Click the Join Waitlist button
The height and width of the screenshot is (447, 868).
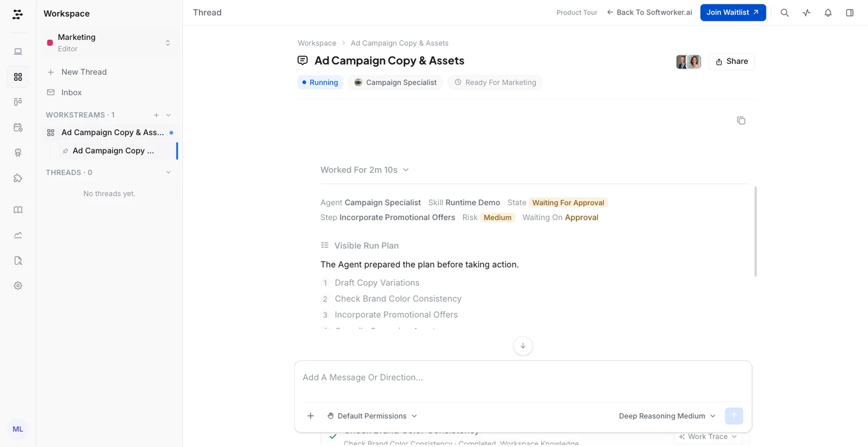[733, 13]
